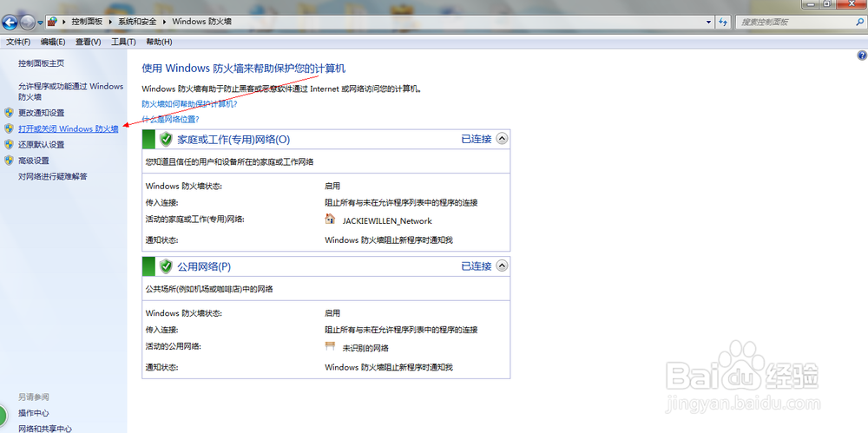Viewport: 868px width, 433px height.
Task: Open 对网络进行疑难解答 link
Action: [53, 177]
